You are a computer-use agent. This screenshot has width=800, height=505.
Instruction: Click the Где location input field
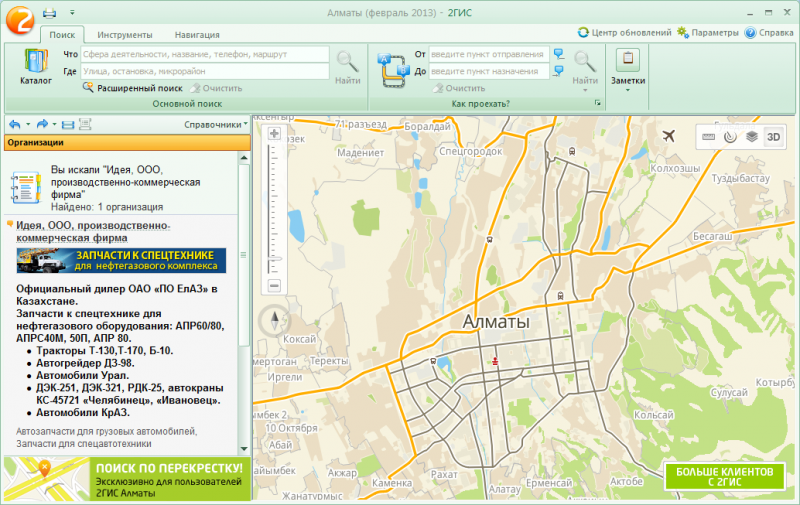tap(205, 71)
